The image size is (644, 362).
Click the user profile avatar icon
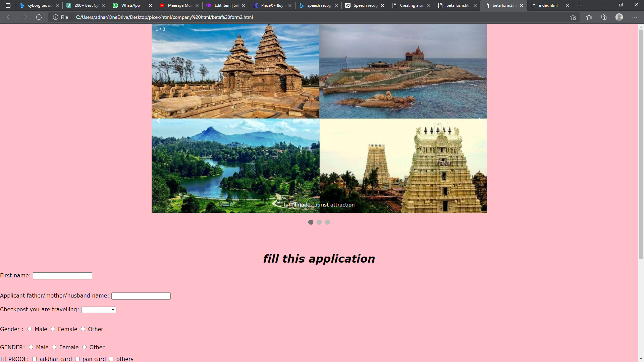(619, 17)
